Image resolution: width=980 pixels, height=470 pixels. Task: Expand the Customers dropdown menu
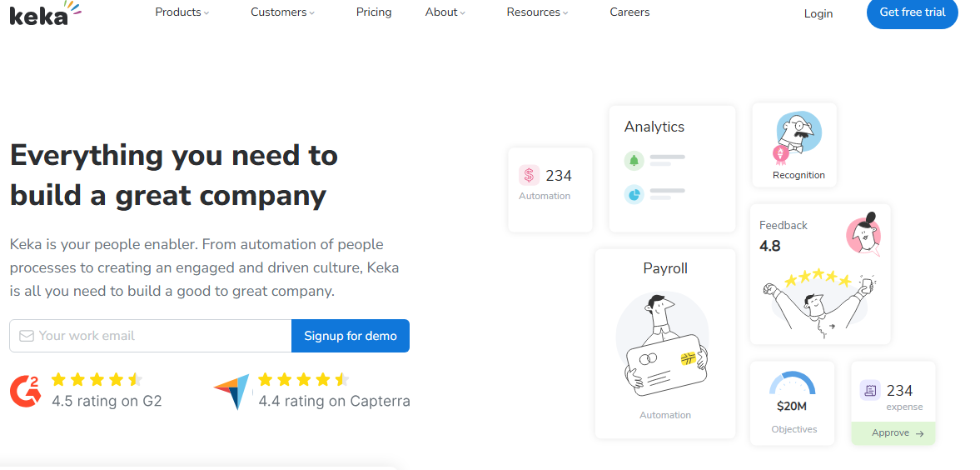tap(283, 12)
